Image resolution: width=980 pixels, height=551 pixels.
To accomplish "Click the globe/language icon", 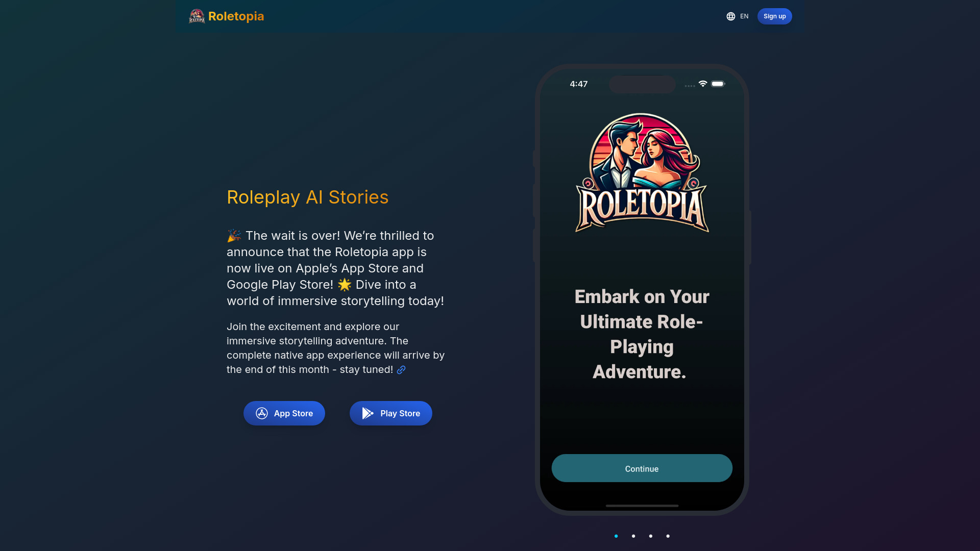I will (x=731, y=16).
